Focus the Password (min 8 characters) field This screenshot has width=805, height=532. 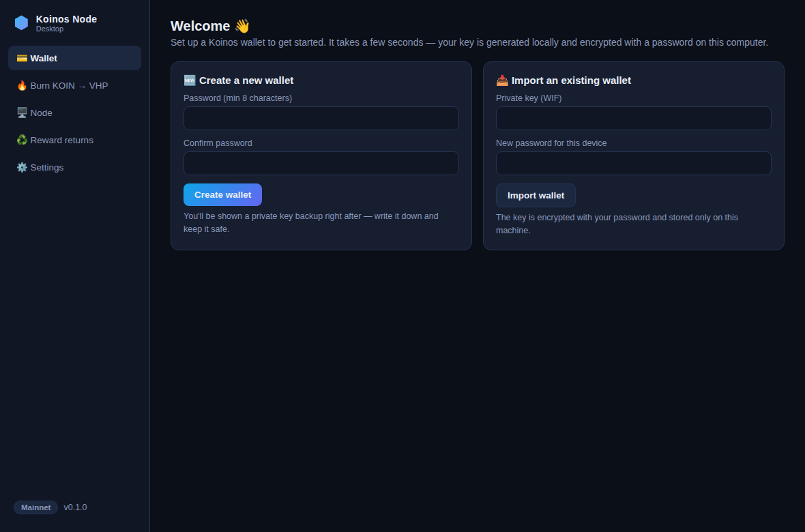(321, 118)
